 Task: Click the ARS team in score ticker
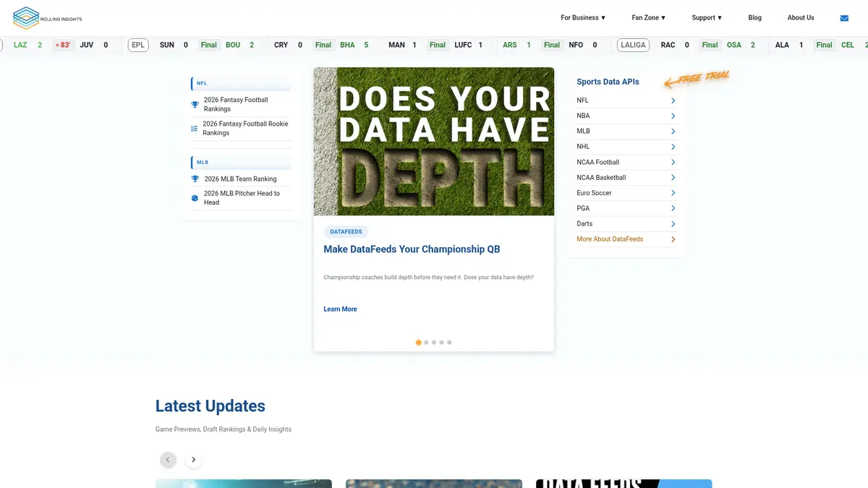[510, 45]
